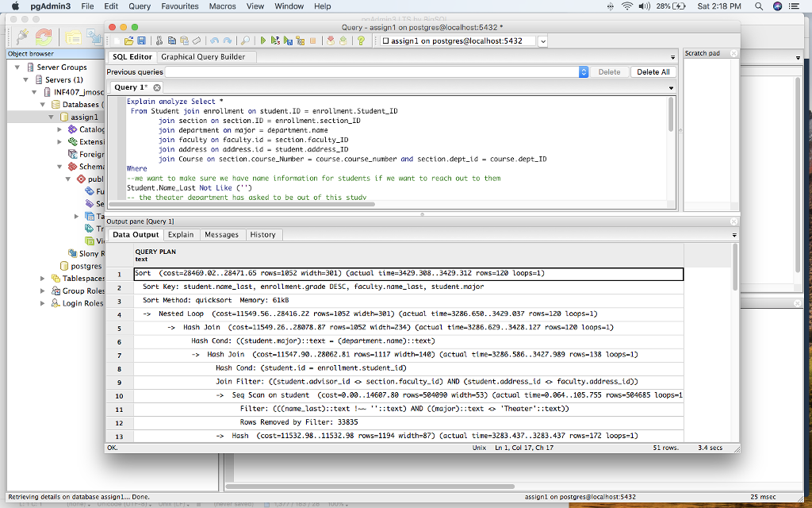Open the Macros menu in the menu bar
Viewport: 812px width, 508px height.
tap(222, 6)
